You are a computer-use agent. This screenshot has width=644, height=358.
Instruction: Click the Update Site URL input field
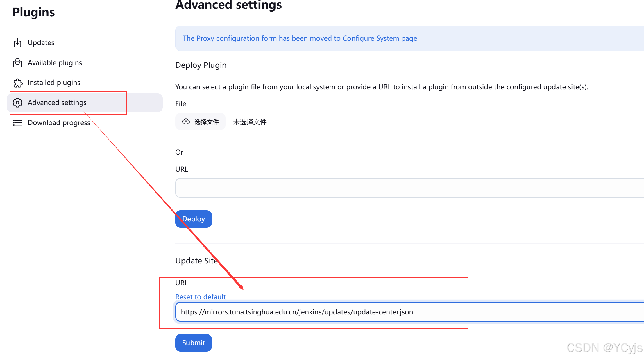(410, 312)
